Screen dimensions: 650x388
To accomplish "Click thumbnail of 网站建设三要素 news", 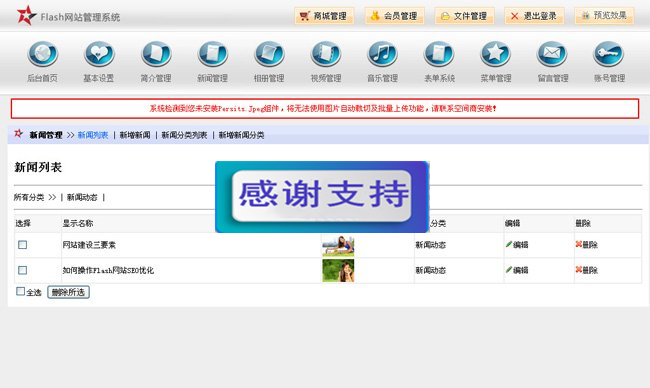I will [338, 245].
